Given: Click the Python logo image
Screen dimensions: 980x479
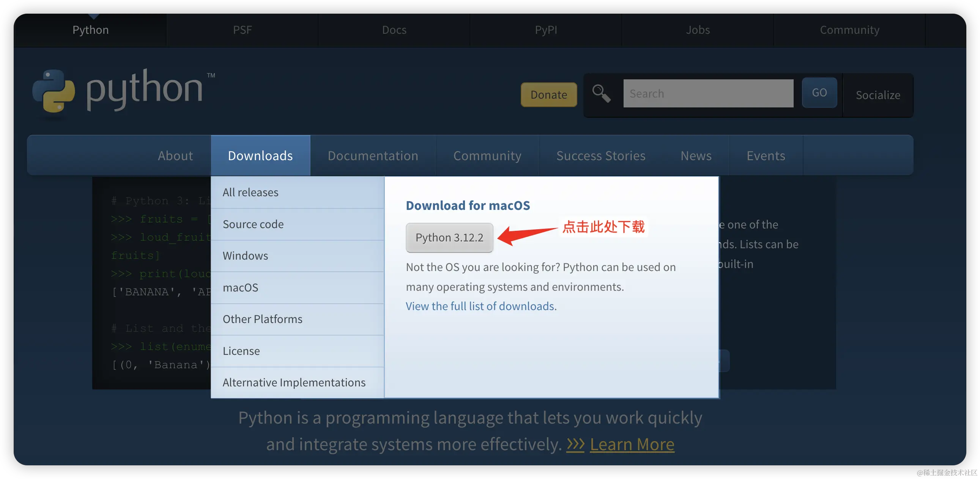Looking at the screenshot, I should click(123, 91).
